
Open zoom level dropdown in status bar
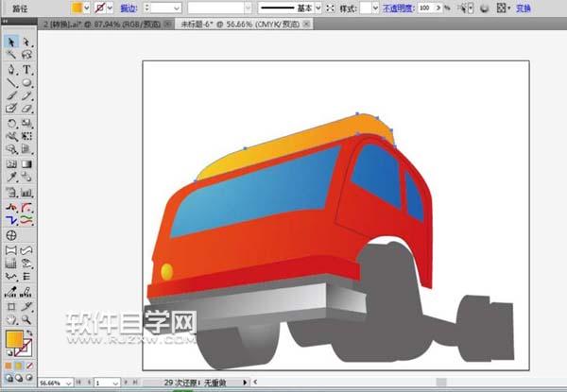pos(68,383)
